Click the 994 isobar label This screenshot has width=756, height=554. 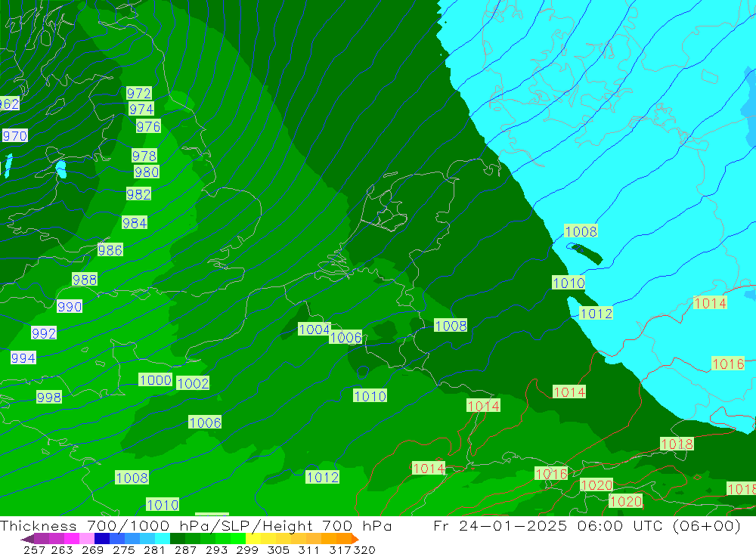(x=23, y=358)
